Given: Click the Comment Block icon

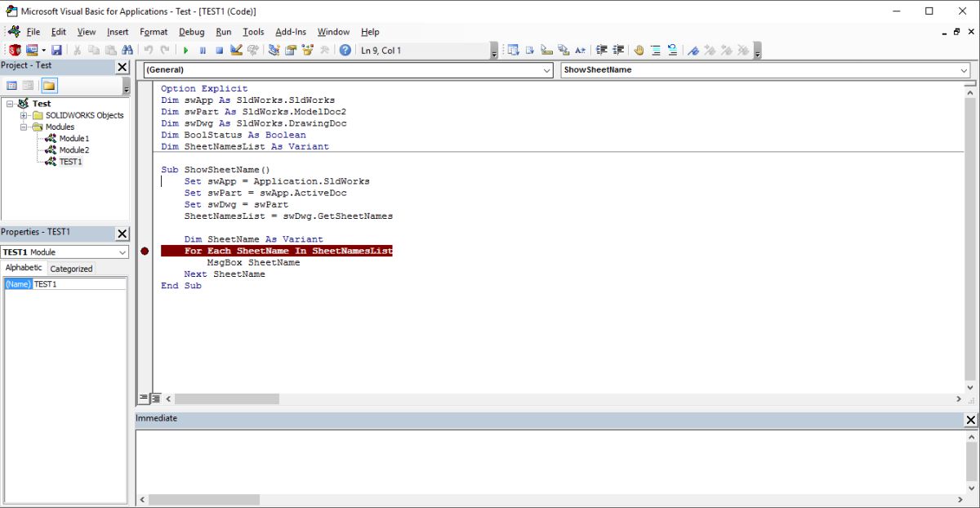Looking at the screenshot, I should pos(656,51).
